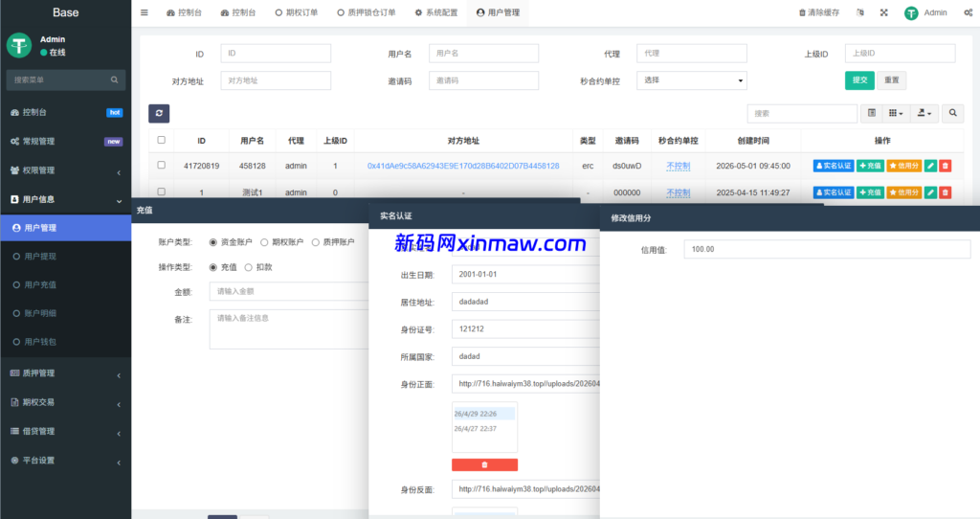Open the export data dropdown
980x519 pixels.
pos(924,113)
